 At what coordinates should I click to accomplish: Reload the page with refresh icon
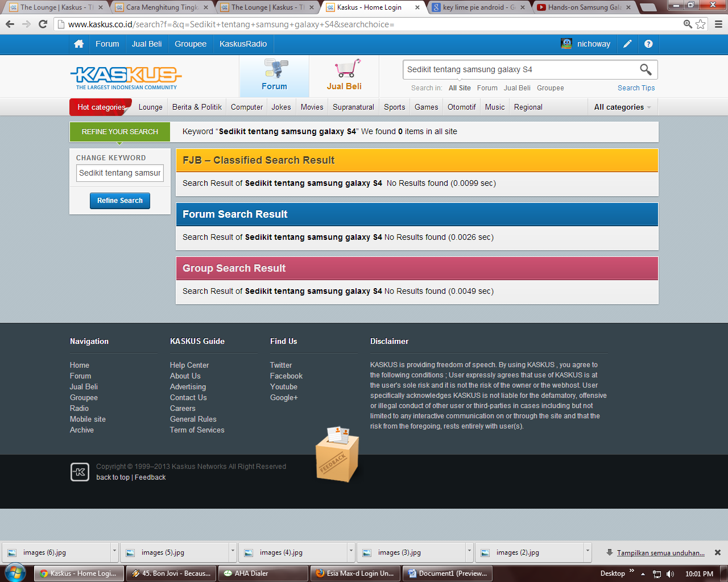(x=43, y=24)
